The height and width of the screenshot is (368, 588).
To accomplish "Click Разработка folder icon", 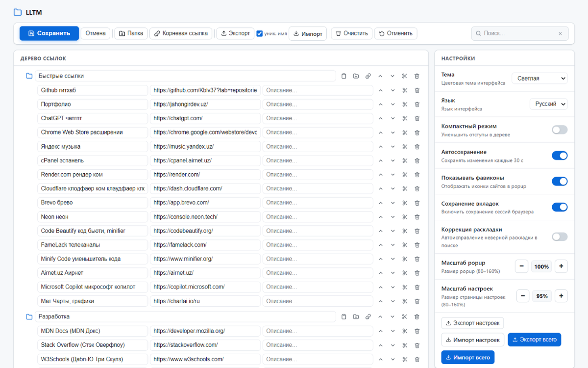I will coord(29,317).
